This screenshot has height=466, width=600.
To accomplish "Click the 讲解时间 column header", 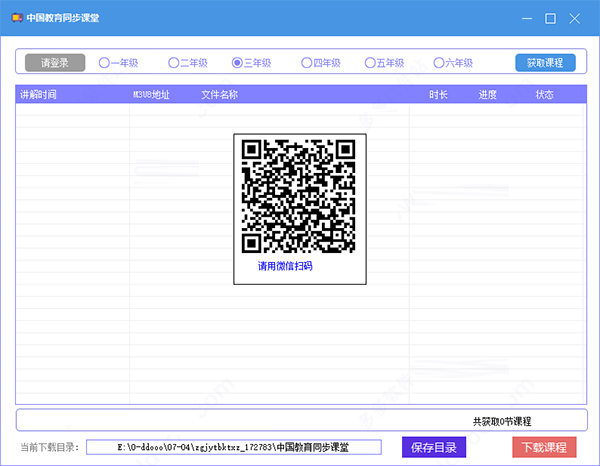I will [38, 95].
